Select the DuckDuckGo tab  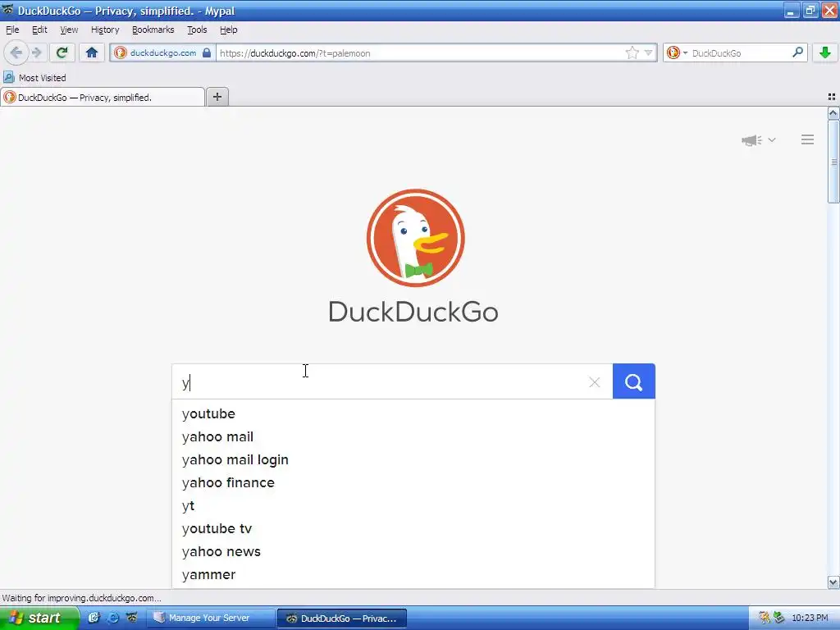tap(103, 97)
